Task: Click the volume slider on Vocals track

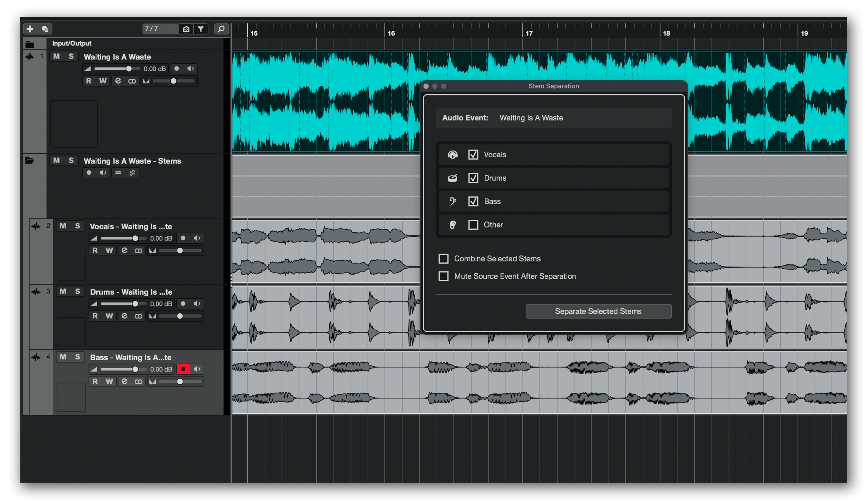Action: 135,238
